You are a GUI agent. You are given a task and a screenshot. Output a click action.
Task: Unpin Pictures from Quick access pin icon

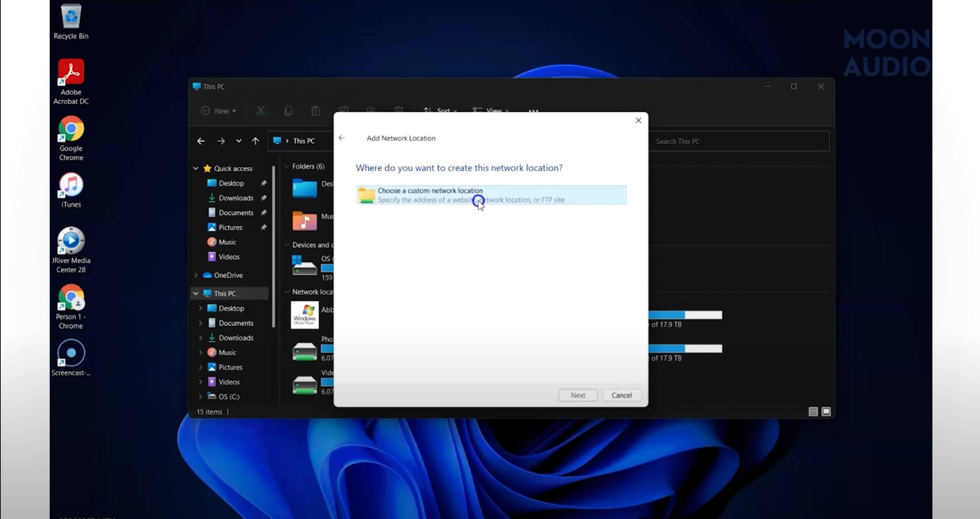[263, 227]
